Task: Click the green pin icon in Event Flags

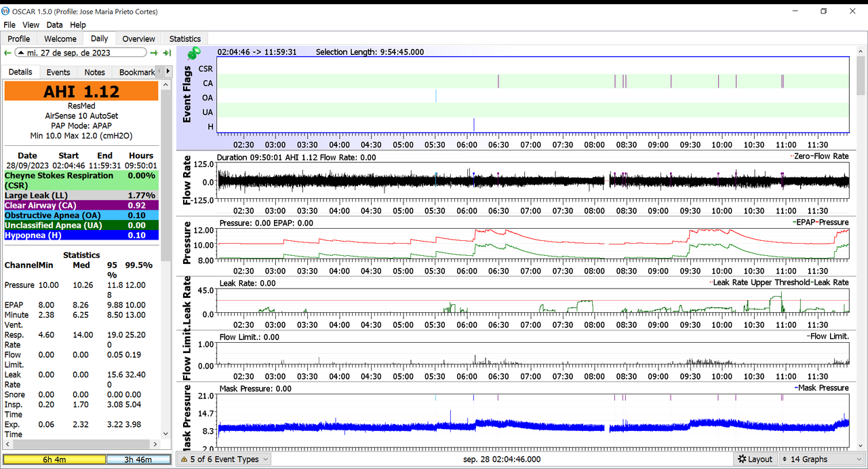Action: click(194, 54)
